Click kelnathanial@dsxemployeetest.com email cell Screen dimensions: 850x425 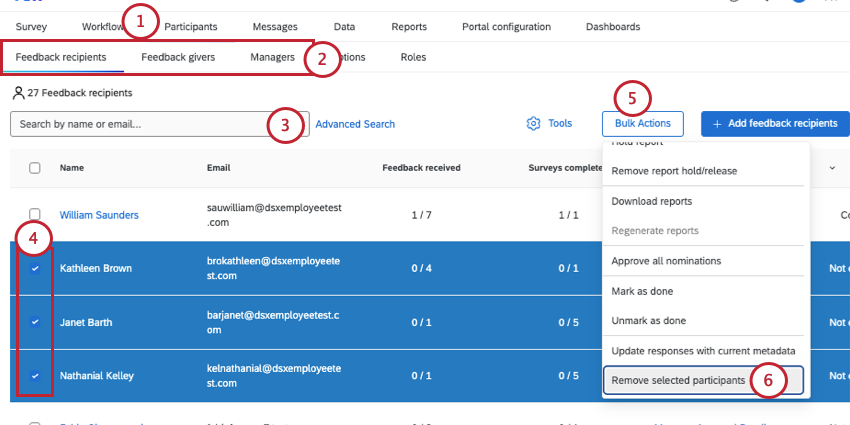coord(274,376)
